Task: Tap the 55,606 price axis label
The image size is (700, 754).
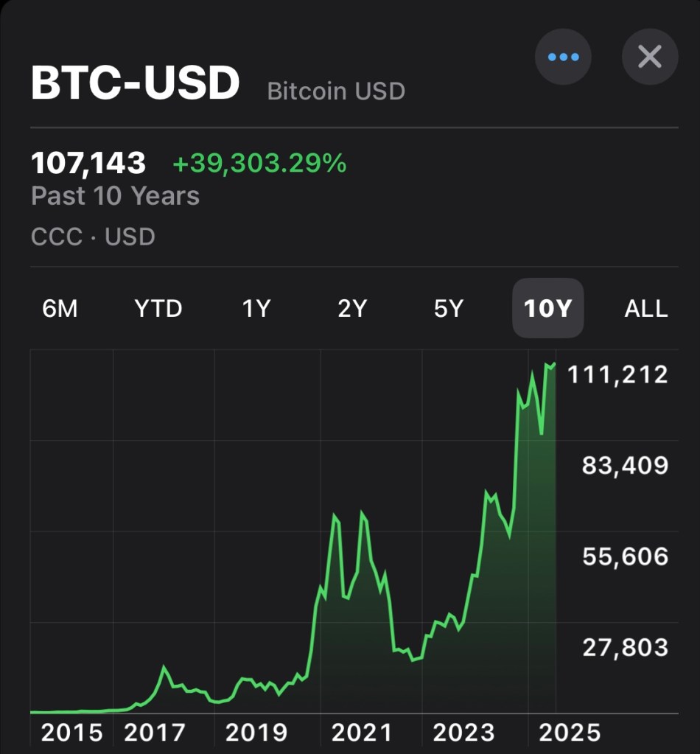Action: tap(625, 556)
